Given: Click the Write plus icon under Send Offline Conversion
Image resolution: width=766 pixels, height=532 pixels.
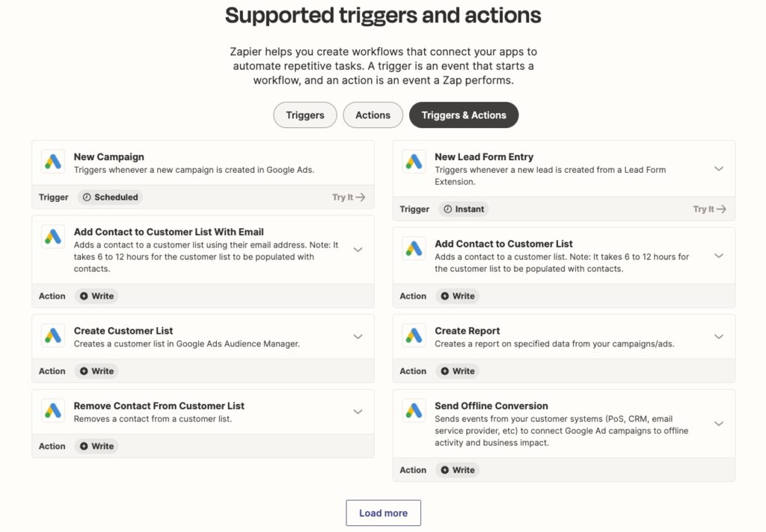Looking at the screenshot, I should 444,470.
